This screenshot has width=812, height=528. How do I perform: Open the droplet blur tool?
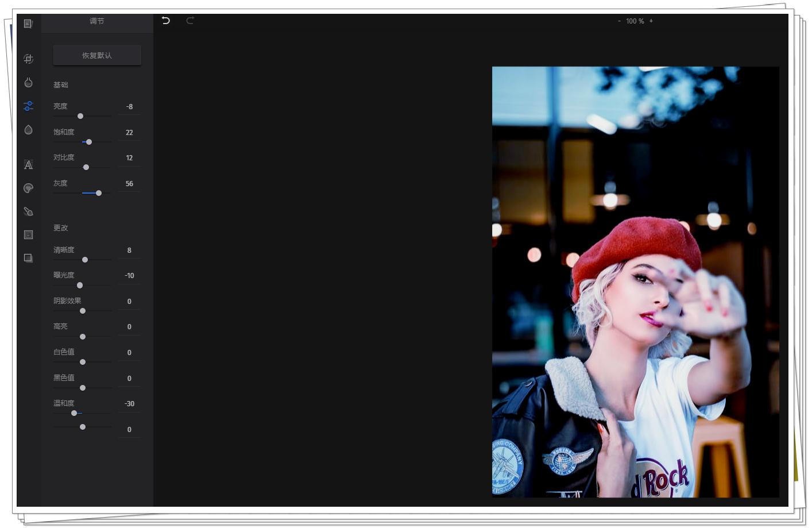pyautogui.click(x=28, y=130)
